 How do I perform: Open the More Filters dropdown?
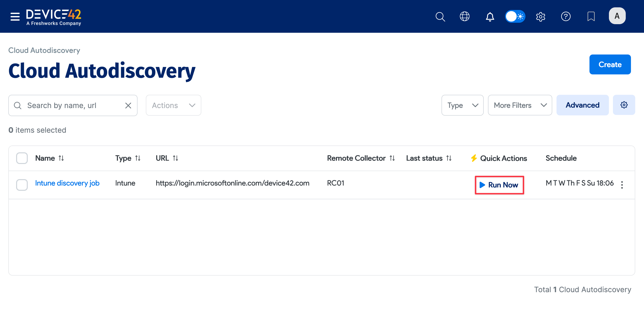[x=520, y=105]
